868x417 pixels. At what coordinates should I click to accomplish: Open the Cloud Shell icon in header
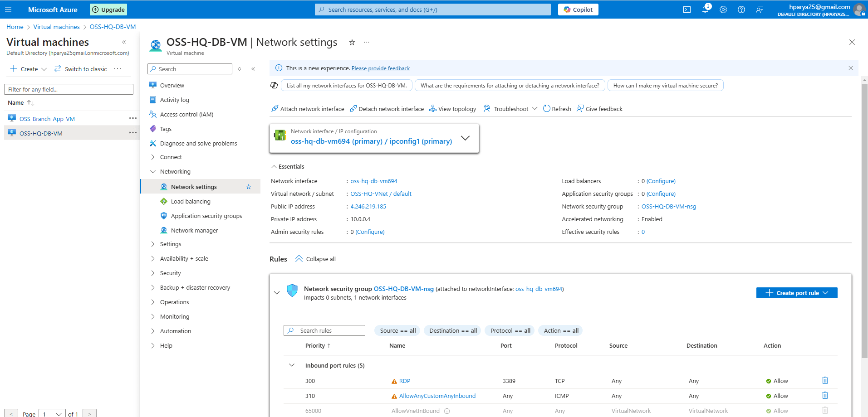point(687,10)
